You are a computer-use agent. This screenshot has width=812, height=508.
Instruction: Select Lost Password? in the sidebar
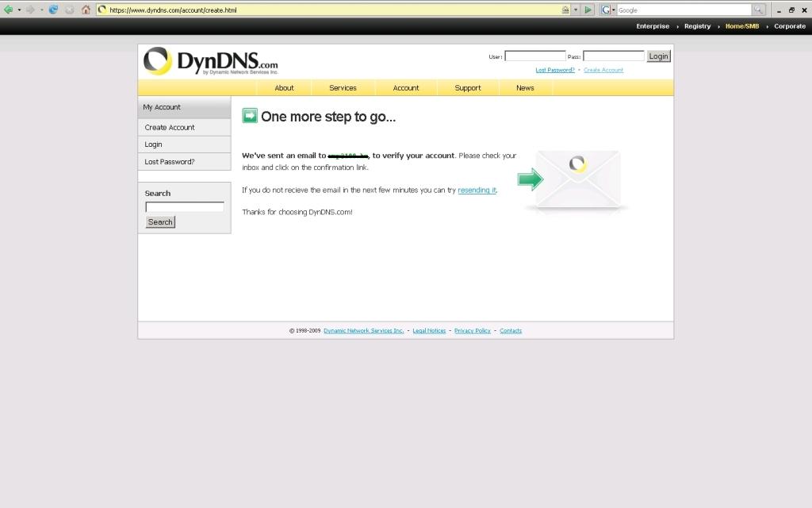184,162
